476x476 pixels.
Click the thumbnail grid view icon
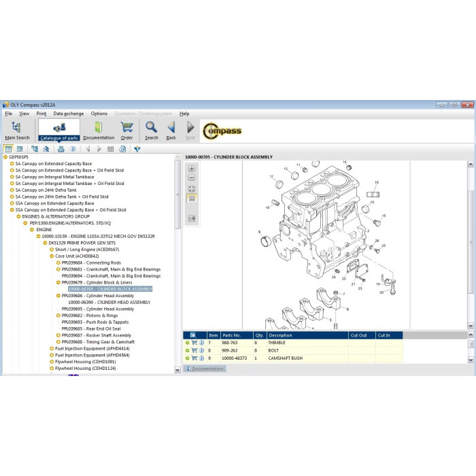[x=110, y=149]
